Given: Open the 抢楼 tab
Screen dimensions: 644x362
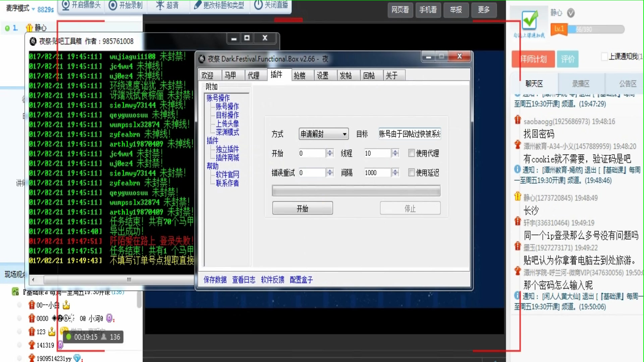Looking at the screenshot, I should 302,75.
